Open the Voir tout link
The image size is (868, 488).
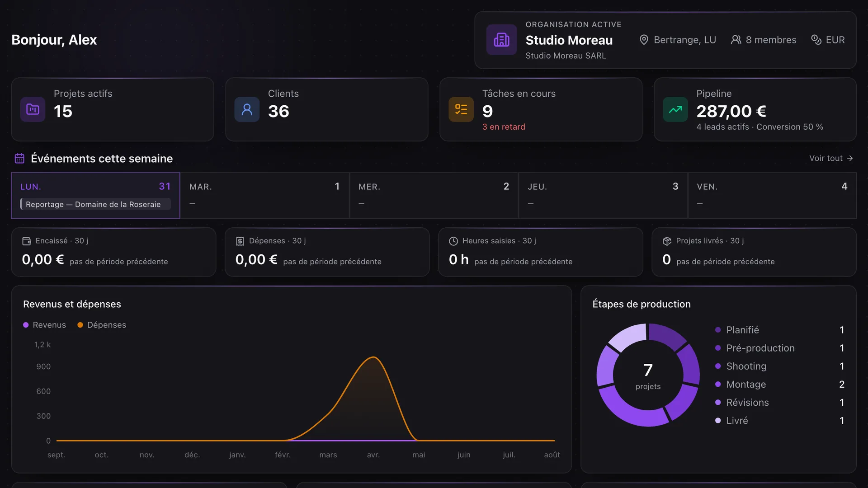(831, 158)
